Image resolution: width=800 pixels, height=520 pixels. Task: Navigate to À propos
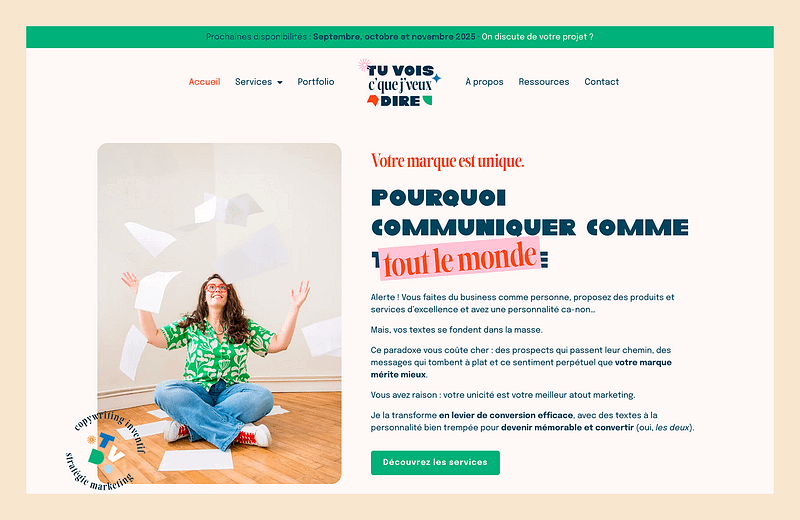click(x=484, y=82)
